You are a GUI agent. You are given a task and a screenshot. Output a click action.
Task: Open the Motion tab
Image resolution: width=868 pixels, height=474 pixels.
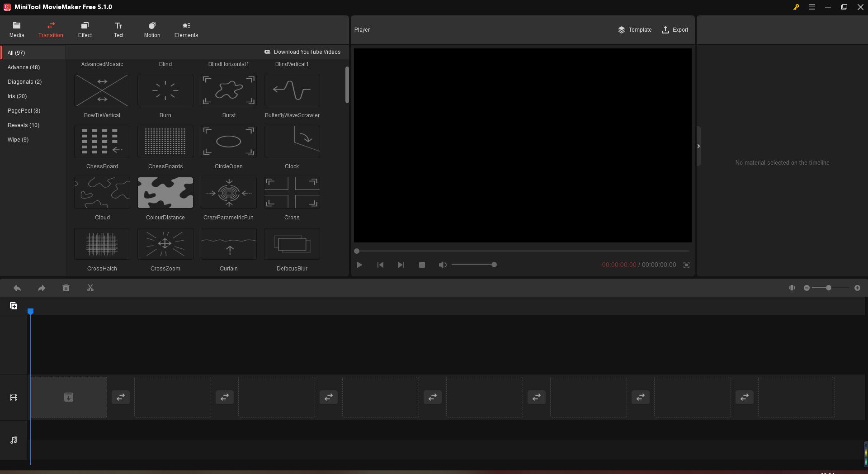tap(152, 30)
